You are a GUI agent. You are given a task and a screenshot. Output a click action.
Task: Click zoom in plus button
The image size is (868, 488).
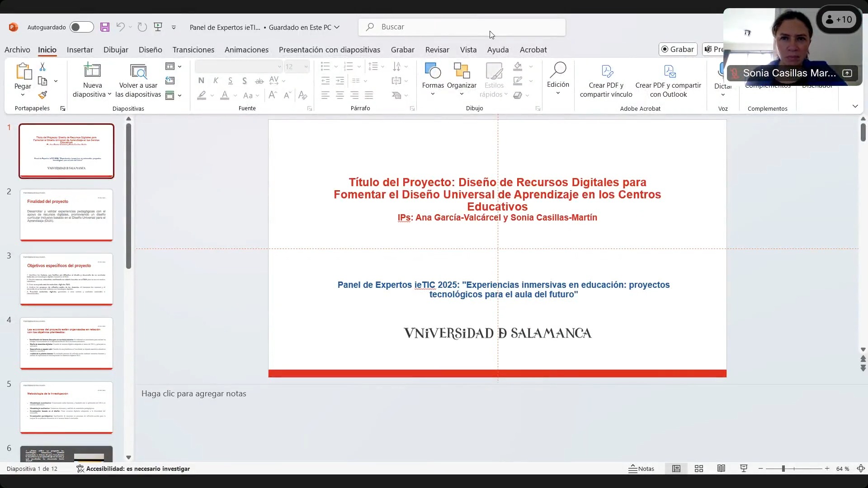coord(827,469)
